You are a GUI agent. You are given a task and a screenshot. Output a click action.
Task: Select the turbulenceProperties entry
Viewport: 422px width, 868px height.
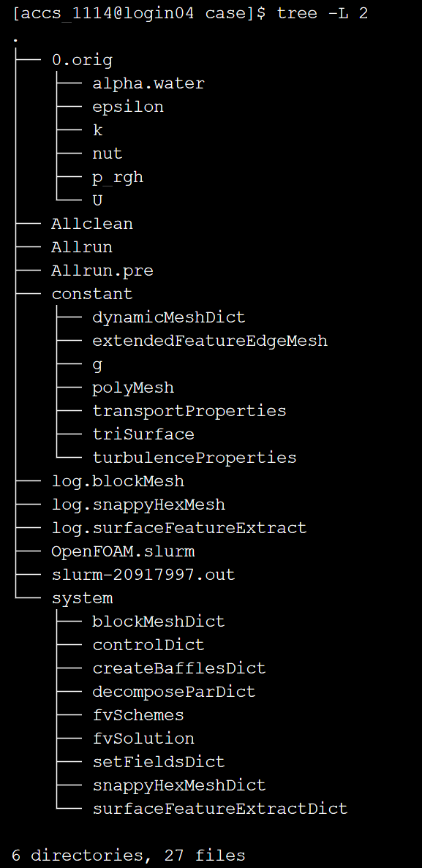click(195, 458)
